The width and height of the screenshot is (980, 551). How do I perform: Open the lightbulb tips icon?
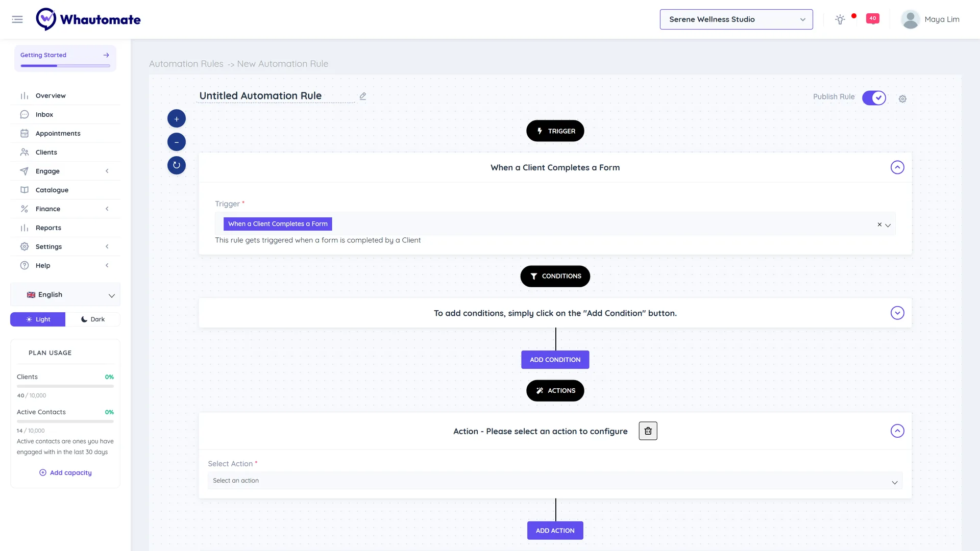[x=840, y=19]
